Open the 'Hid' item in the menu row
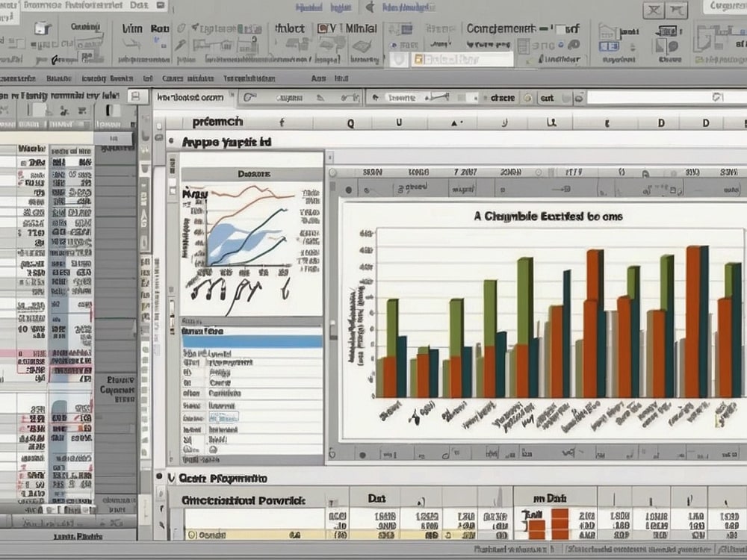The width and height of the screenshot is (747, 560). click(341, 78)
